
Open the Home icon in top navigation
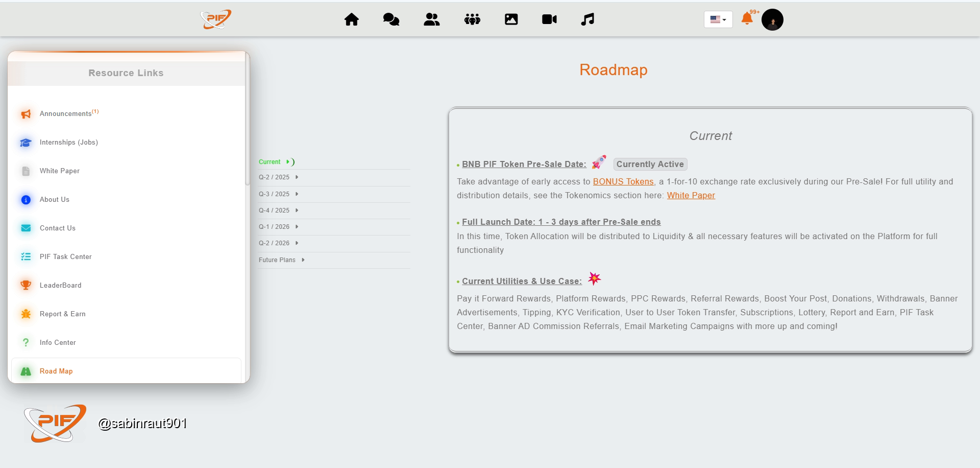352,19
